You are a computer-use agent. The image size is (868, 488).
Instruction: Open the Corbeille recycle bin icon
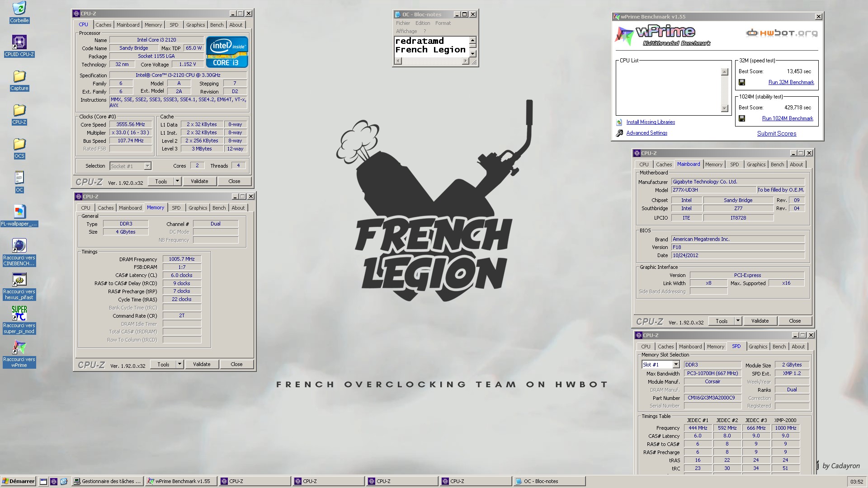pos(19,9)
